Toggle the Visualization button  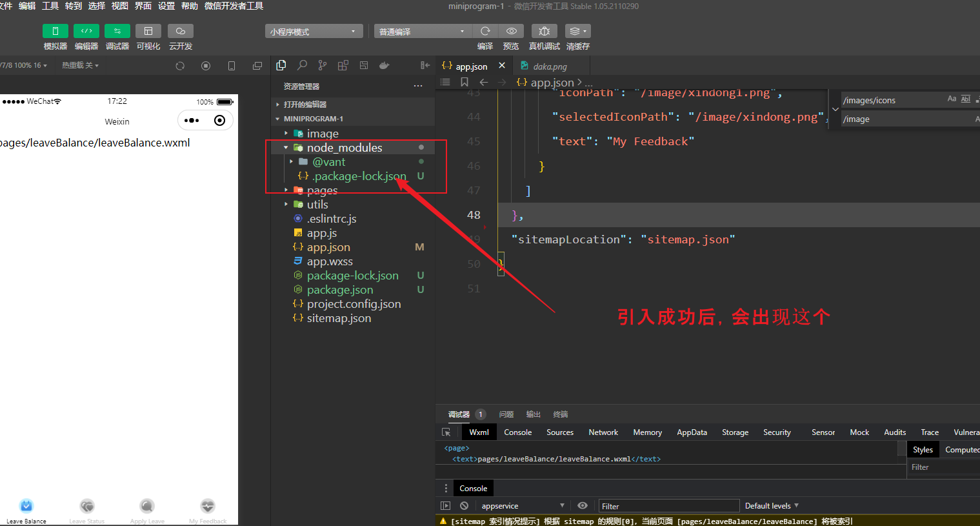click(x=148, y=31)
